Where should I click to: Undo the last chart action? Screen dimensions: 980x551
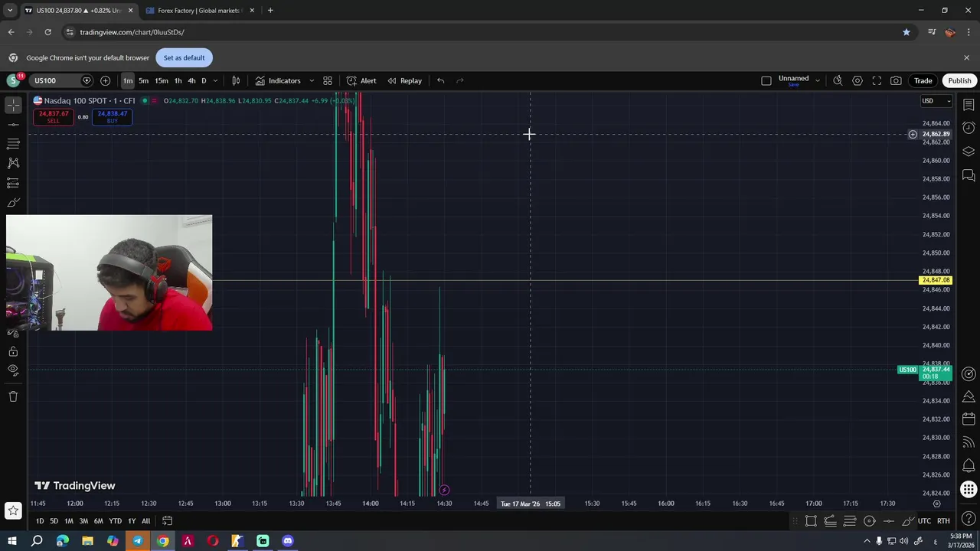[440, 80]
